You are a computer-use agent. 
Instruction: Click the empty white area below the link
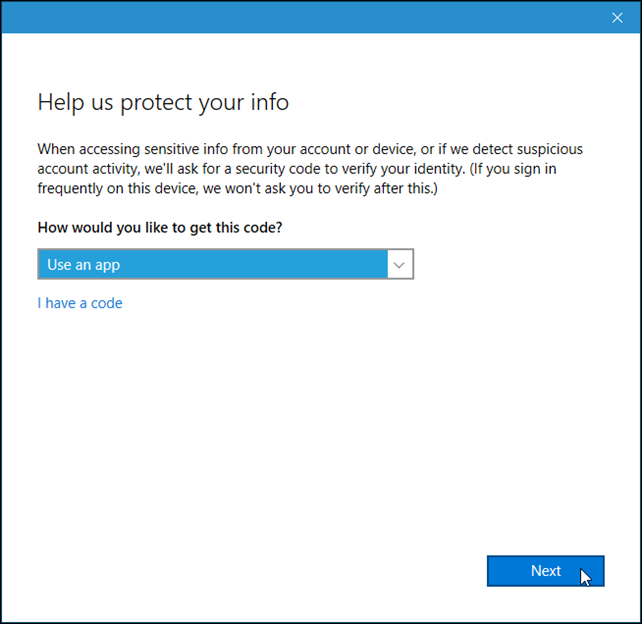click(x=321, y=430)
